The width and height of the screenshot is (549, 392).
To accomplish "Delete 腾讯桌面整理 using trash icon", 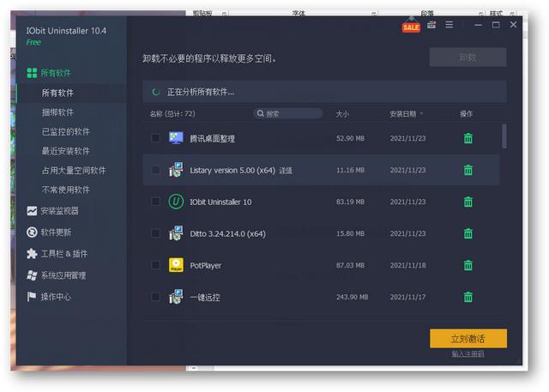I will (468, 138).
